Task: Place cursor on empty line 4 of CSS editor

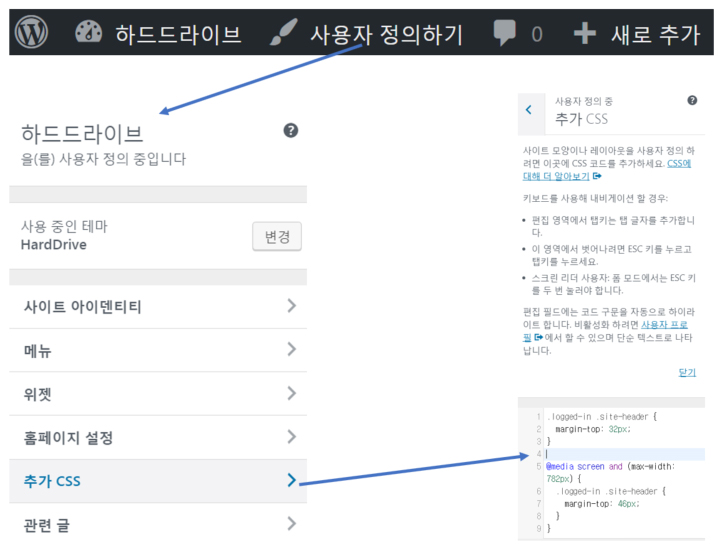Action: point(625,454)
